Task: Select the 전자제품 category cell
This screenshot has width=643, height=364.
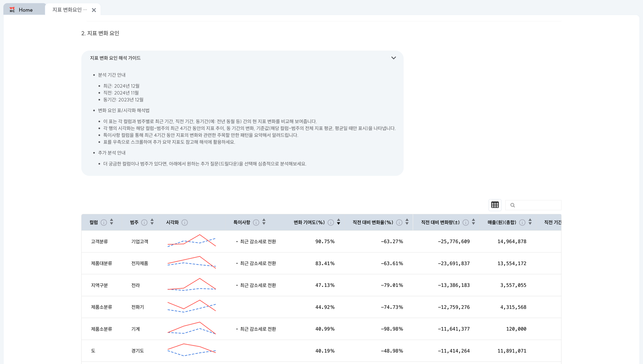Action: [140, 263]
